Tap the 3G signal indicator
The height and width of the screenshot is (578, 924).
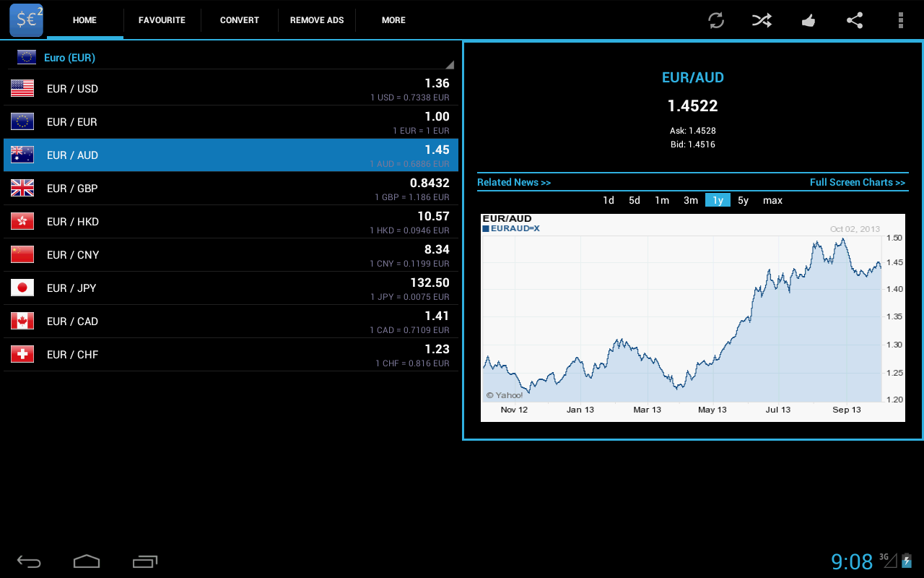(888, 560)
